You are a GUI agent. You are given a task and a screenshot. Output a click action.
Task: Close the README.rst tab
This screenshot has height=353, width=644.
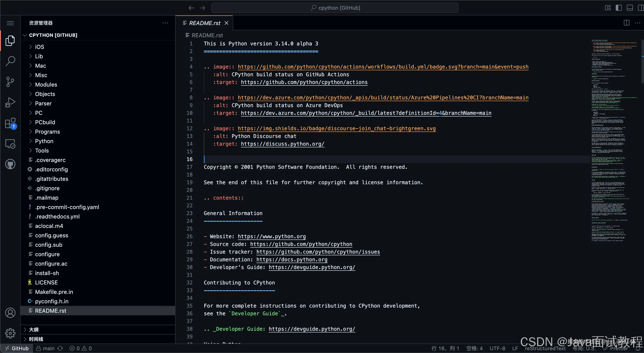(227, 23)
